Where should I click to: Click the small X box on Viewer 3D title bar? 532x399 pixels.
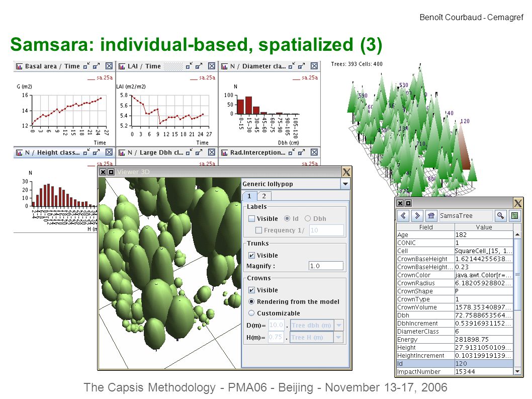pos(103,172)
